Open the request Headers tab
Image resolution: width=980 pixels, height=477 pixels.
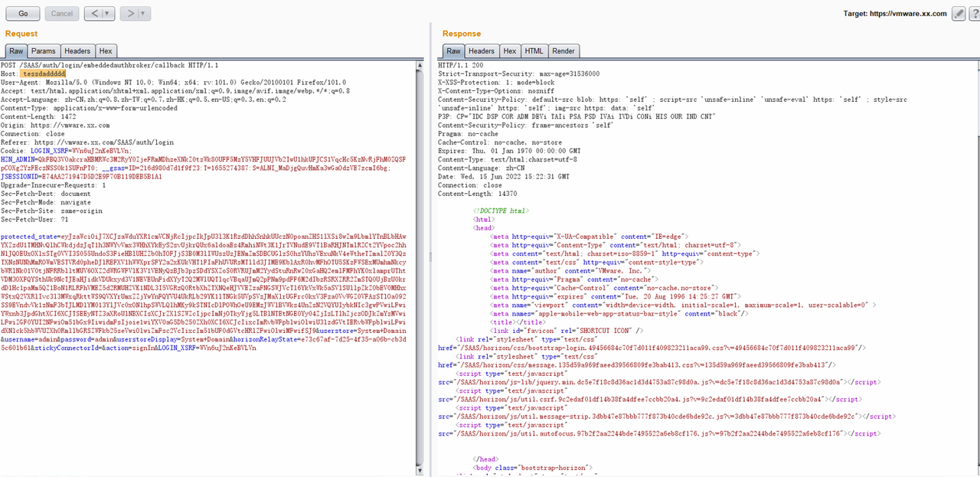77,51
